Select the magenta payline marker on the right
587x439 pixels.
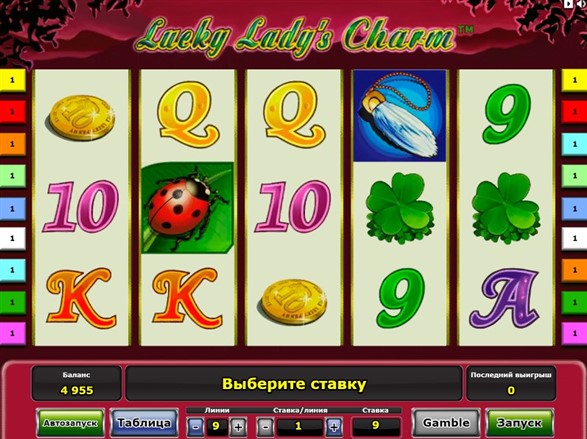[574, 333]
